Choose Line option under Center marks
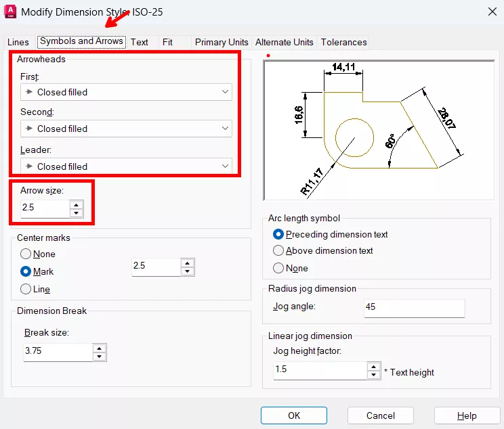 26,290
